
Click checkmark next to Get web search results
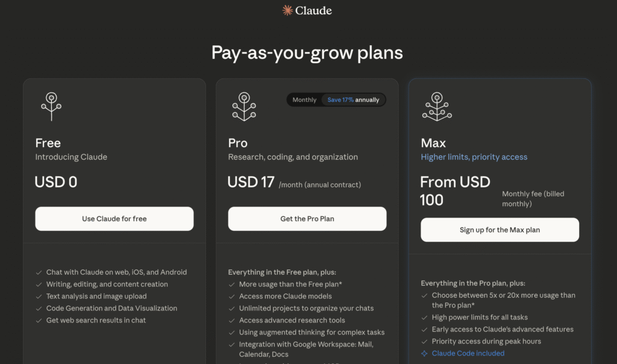(x=39, y=321)
